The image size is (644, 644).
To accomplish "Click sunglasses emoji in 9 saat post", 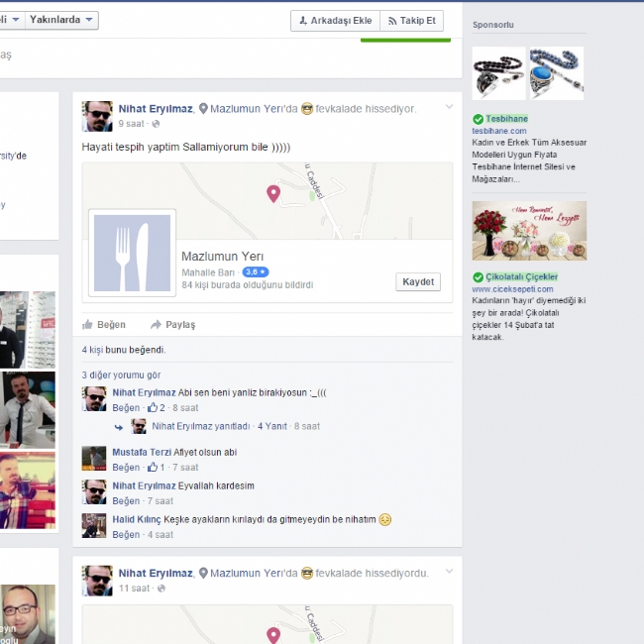I will coord(307,109).
